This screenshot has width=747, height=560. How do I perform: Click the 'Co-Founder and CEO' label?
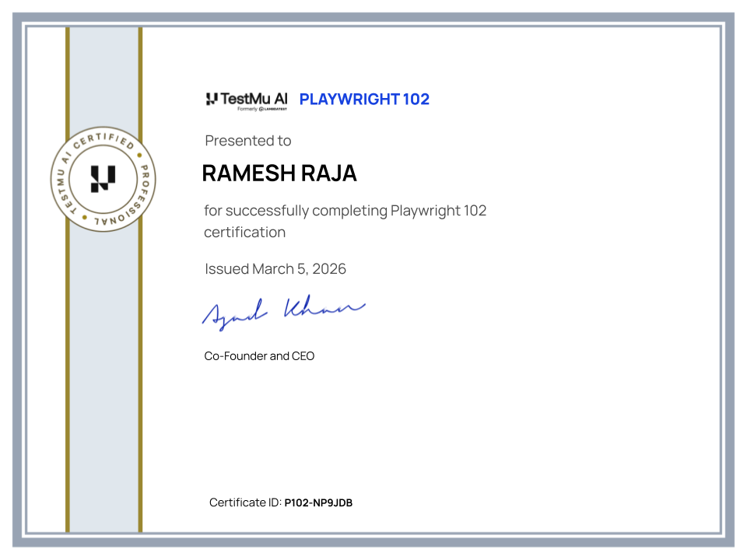(258, 355)
